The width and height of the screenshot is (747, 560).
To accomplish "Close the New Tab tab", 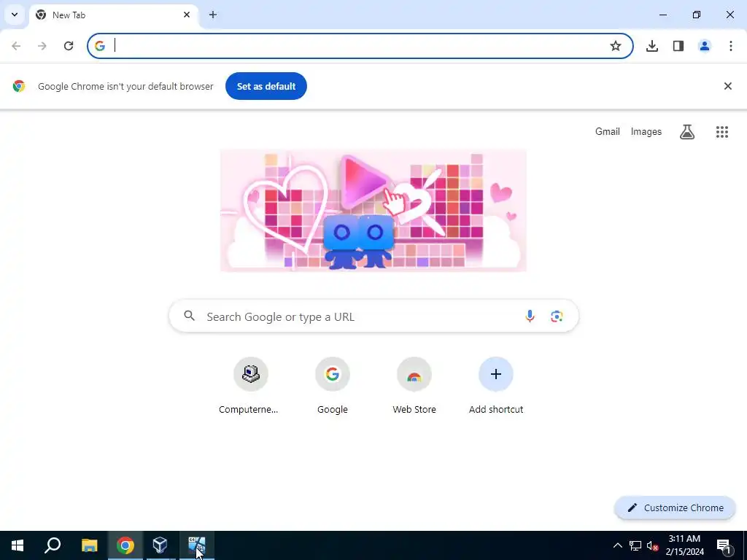I will coord(187,15).
